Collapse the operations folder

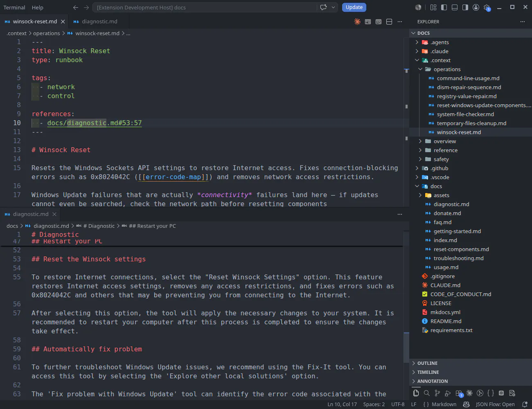coord(420,69)
